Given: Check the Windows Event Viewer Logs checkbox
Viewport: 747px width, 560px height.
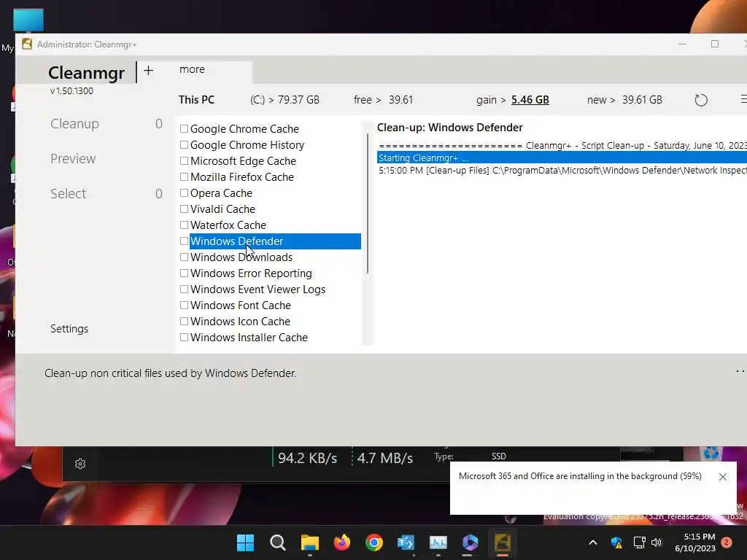Looking at the screenshot, I should pyautogui.click(x=184, y=289).
